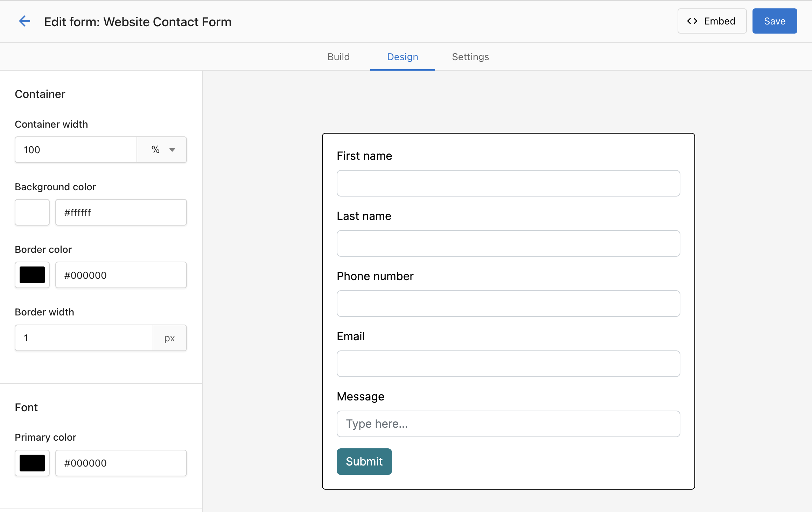Click the First name preview input
812x512 pixels.
508,183
